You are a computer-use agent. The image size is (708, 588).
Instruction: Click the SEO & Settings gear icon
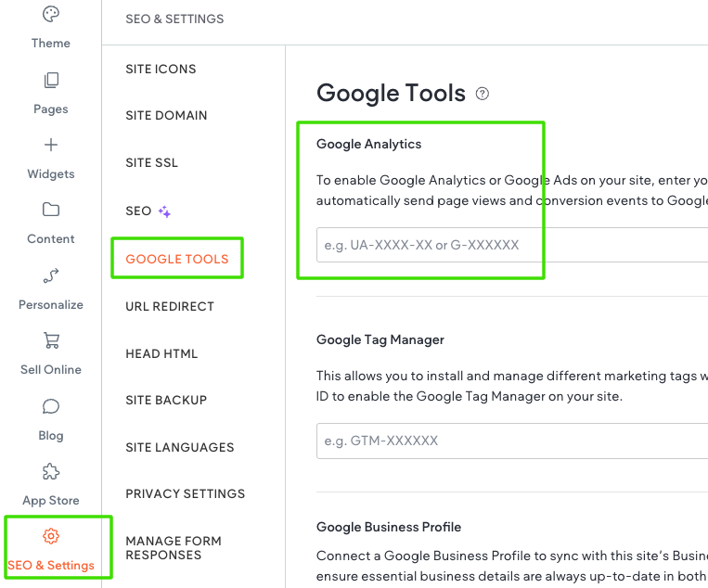[51, 536]
